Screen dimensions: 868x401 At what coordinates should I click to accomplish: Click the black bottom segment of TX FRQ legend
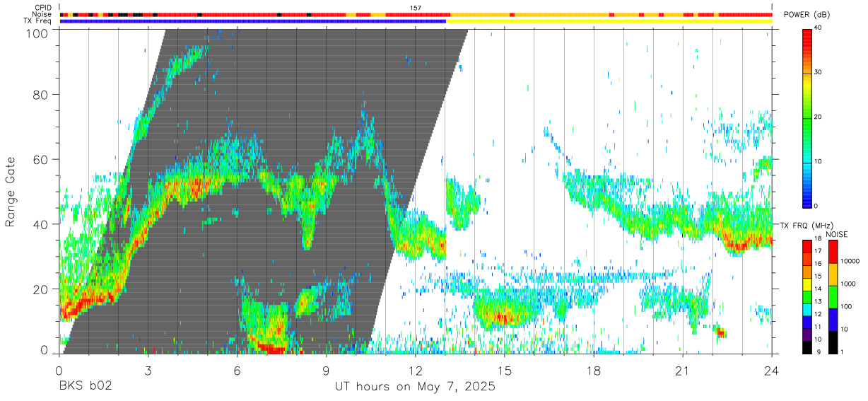(x=808, y=346)
